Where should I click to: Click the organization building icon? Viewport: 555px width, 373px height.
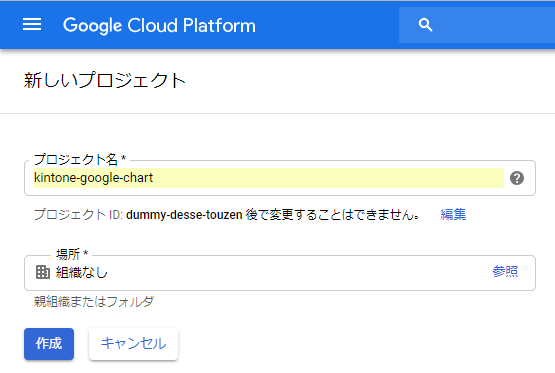43,272
